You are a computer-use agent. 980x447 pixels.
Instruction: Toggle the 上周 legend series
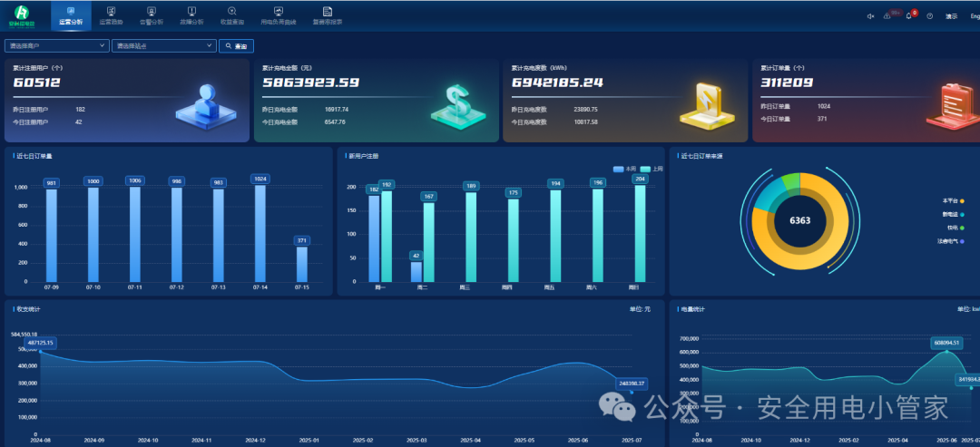[x=652, y=170]
